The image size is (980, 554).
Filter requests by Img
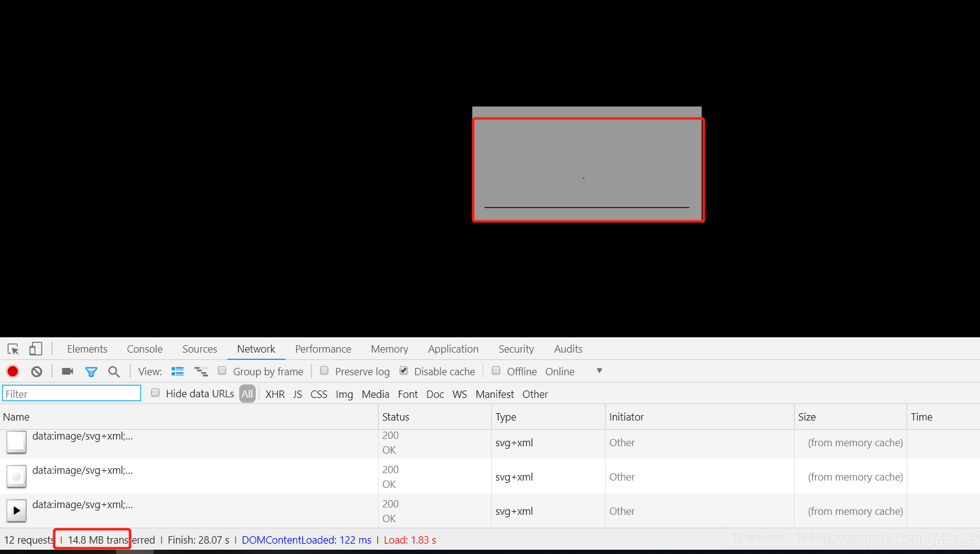(344, 394)
